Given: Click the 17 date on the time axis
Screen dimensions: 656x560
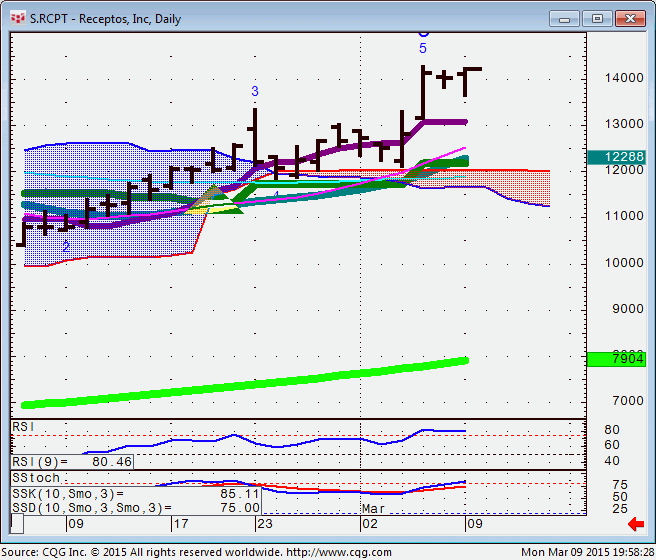Looking at the screenshot, I should click(181, 524).
